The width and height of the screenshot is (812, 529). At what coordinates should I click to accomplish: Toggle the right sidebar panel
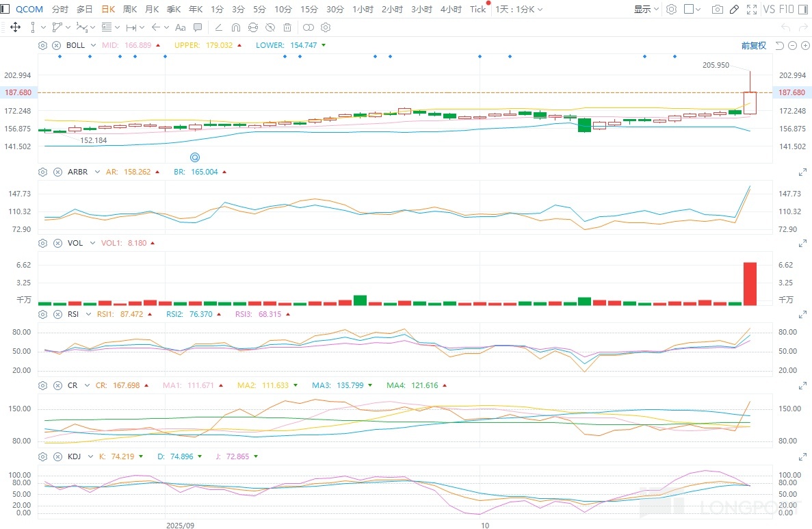[805, 10]
